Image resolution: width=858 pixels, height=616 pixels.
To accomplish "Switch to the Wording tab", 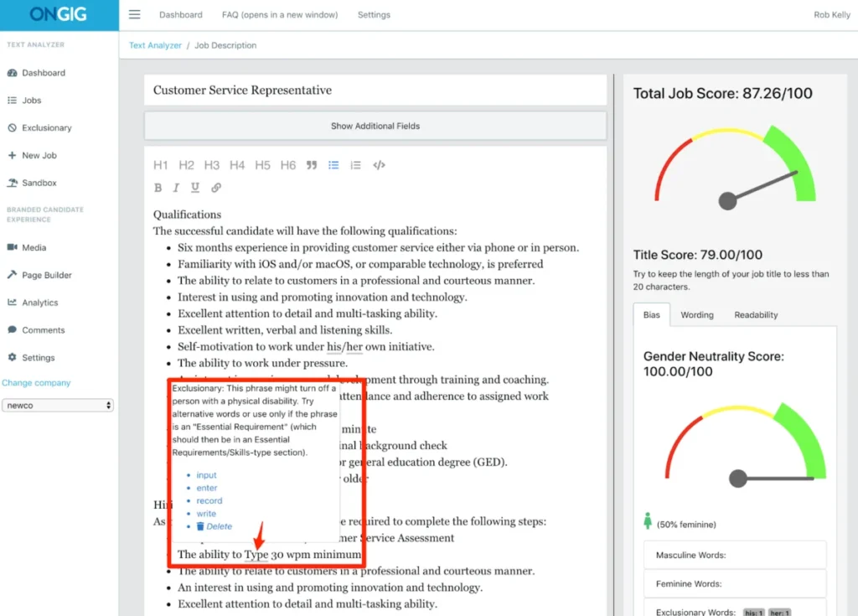I will point(697,315).
